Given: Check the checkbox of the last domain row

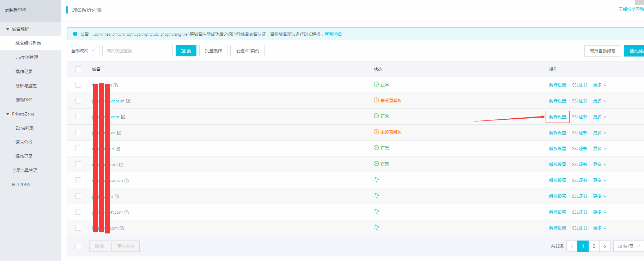Looking at the screenshot, I should 78,228.
